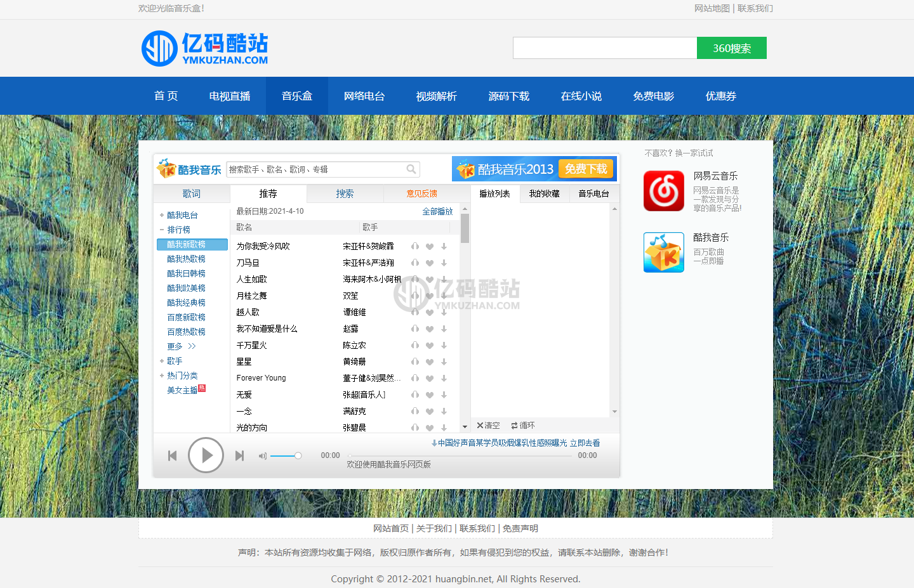This screenshot has width=914, height=588.
Task: Expand the 酷我电台 tree node
Action: tap(162, 215)
